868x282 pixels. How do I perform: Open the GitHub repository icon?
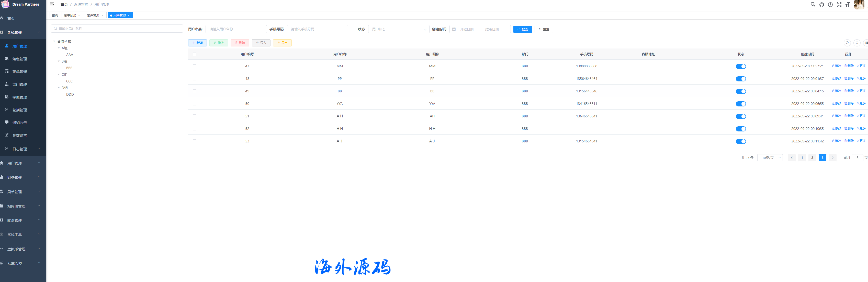[x=821, y=5]
